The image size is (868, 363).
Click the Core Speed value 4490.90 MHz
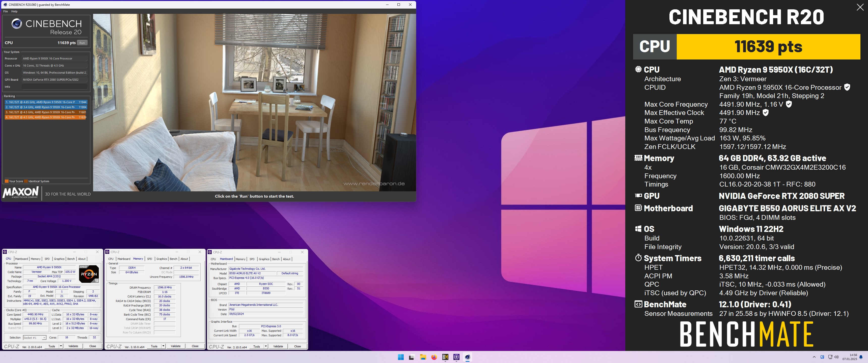coord(35,315)
